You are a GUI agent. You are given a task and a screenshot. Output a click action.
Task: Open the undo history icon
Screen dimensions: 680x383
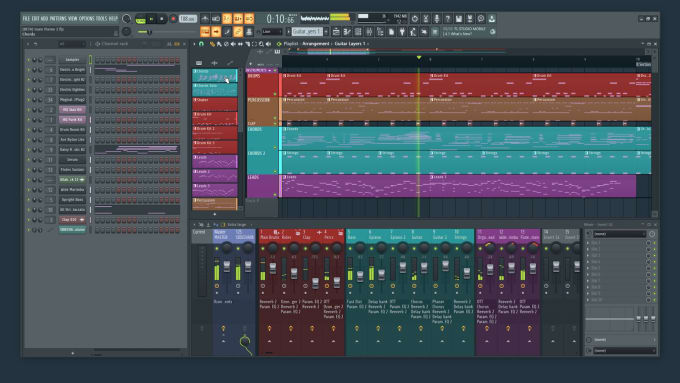415,19
